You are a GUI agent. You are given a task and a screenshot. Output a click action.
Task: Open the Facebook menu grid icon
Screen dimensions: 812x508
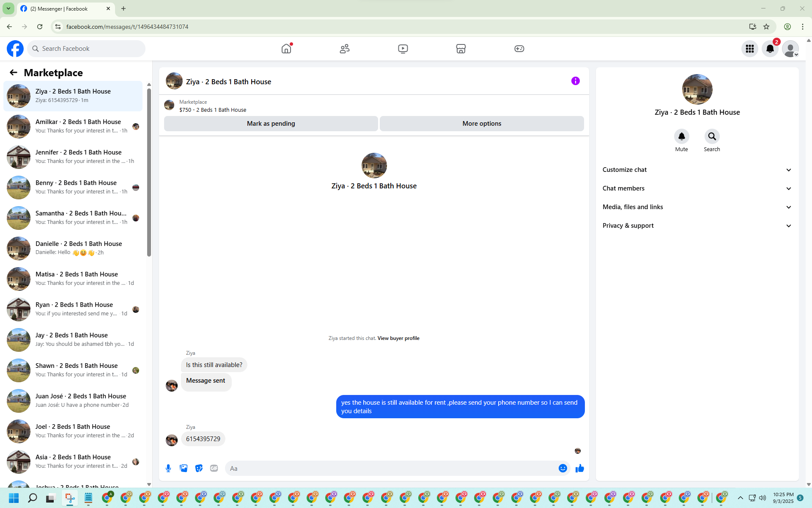point(750,49)
